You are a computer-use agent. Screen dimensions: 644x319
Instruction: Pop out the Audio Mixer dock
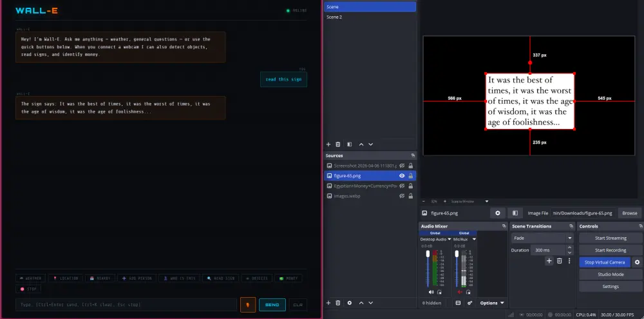504,226
